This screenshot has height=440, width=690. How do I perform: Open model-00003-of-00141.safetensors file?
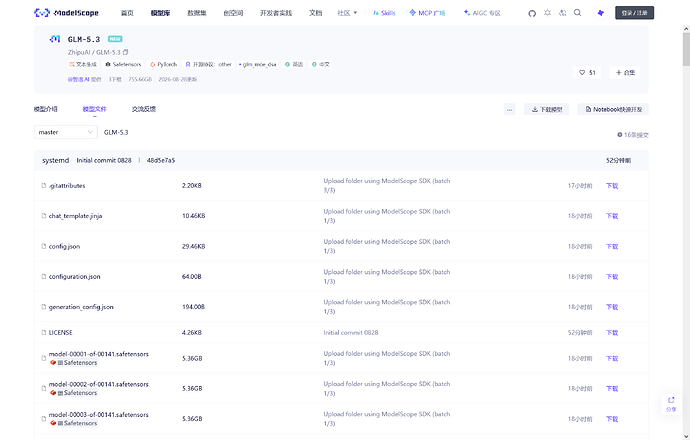coord(99,415)
